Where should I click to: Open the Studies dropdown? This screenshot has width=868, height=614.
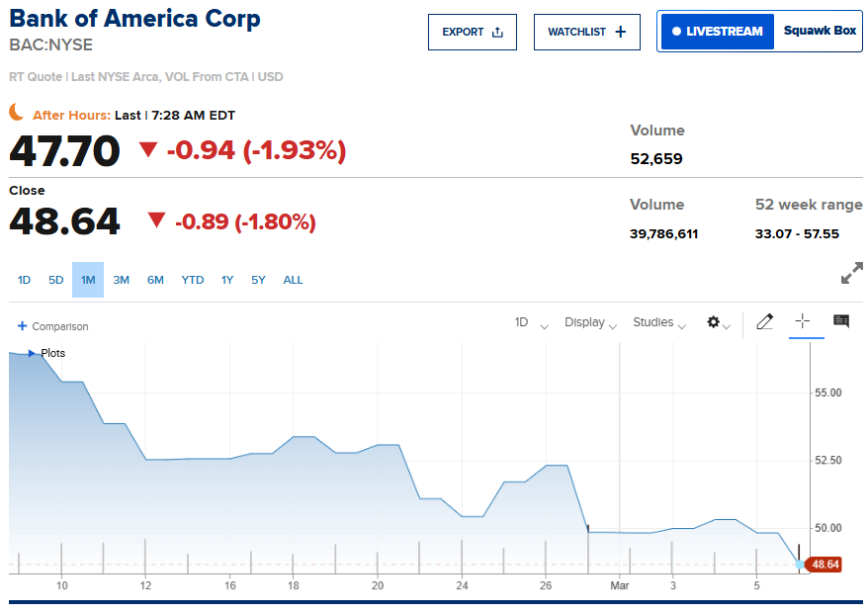point(659,323)
